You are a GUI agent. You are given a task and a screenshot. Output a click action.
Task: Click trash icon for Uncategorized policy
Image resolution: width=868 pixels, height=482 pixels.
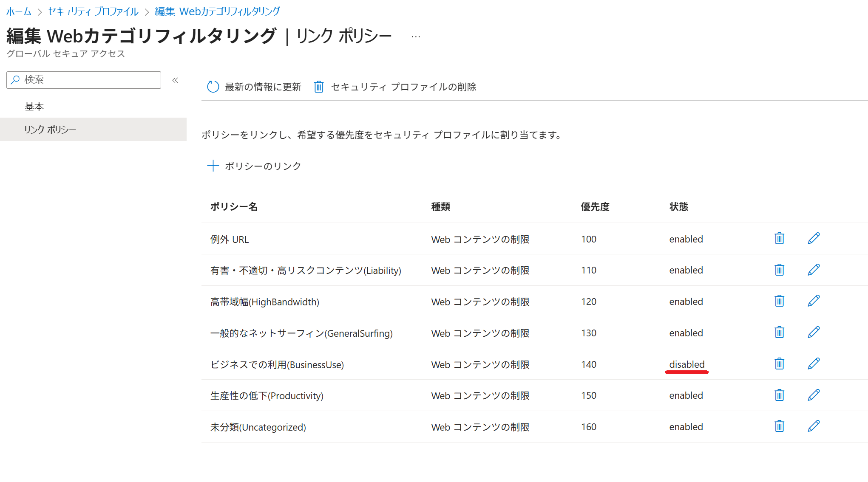click(779, 426)
